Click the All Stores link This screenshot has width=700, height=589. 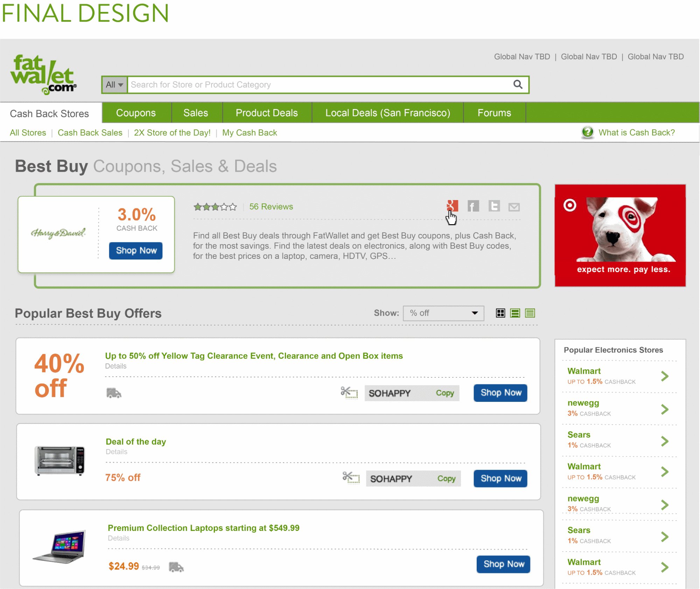coord(28,133)
